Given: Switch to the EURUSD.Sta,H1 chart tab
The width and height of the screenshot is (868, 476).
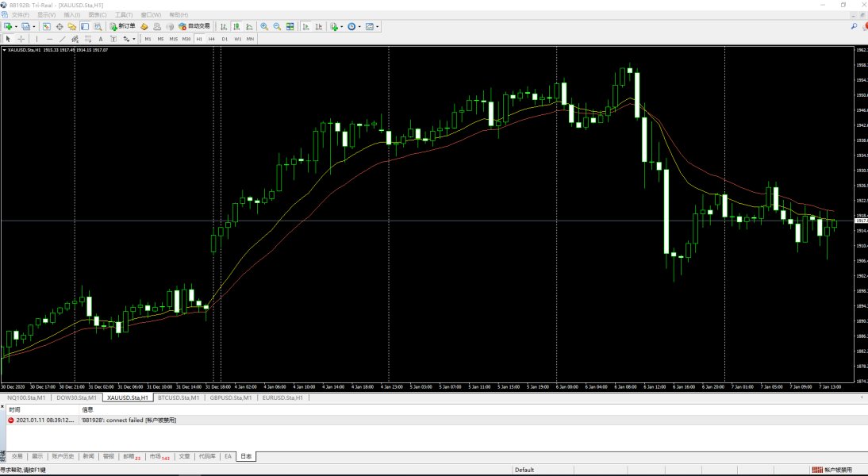Looking at the screenshot, I should tap(282, 397).
